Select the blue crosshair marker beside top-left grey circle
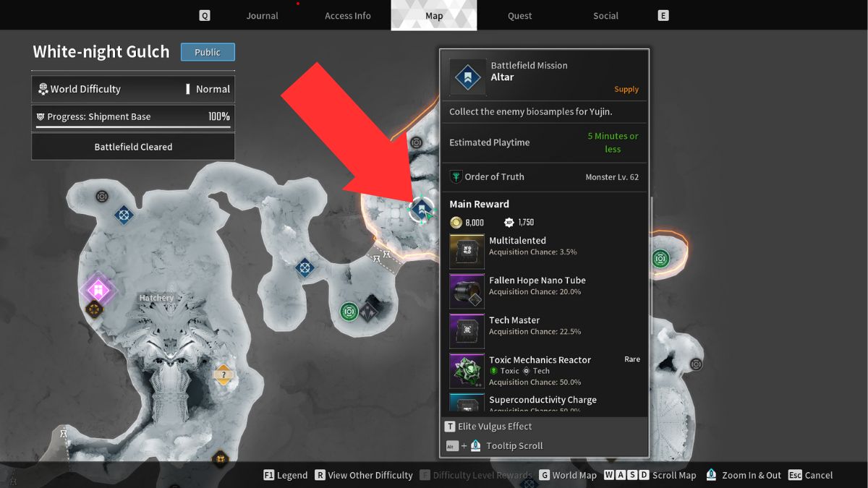 point(124,215)
